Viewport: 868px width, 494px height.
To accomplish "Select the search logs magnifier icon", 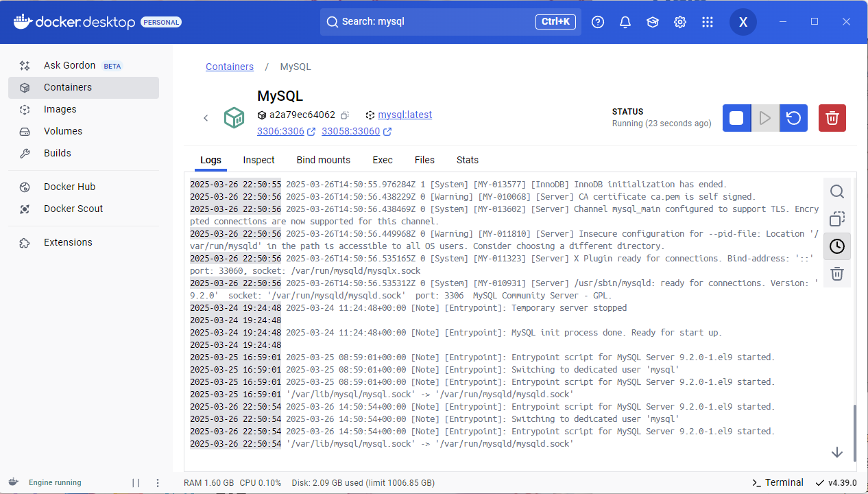I will coord(836,191).
